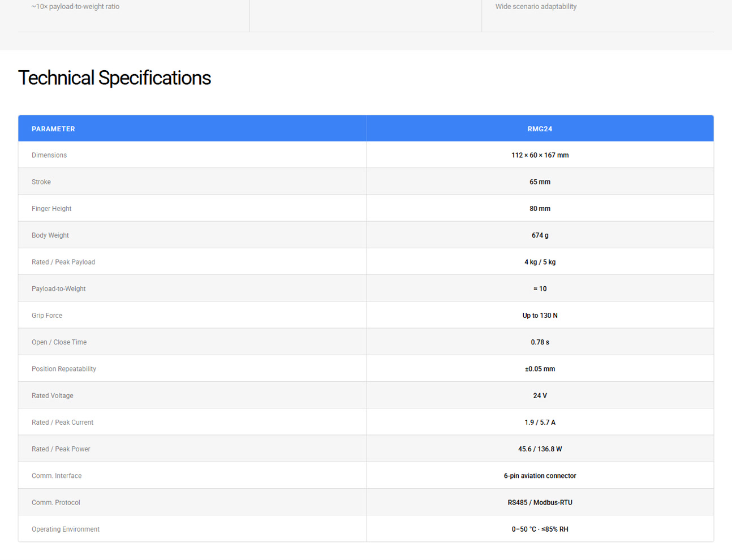
Task: Select the 24 V value
Action: pos(540,395)
